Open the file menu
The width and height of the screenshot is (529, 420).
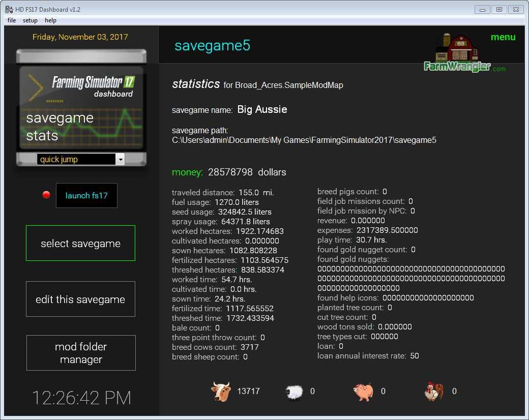[12, 20]
